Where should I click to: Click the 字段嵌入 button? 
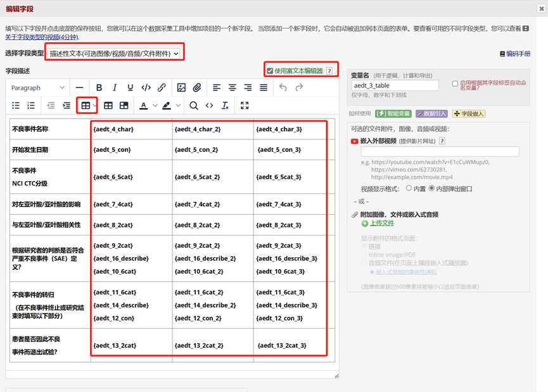(469, 113)
